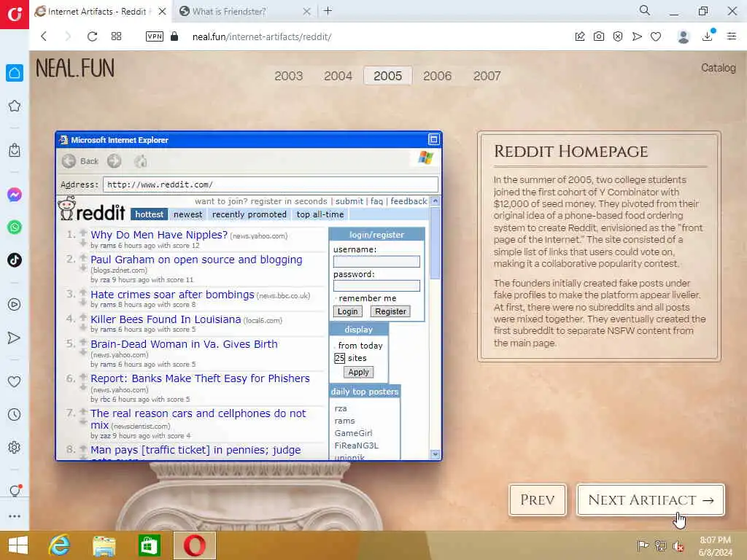Open the Catalog link
This screenshot has height=560, width=747.
pos(718,68)
